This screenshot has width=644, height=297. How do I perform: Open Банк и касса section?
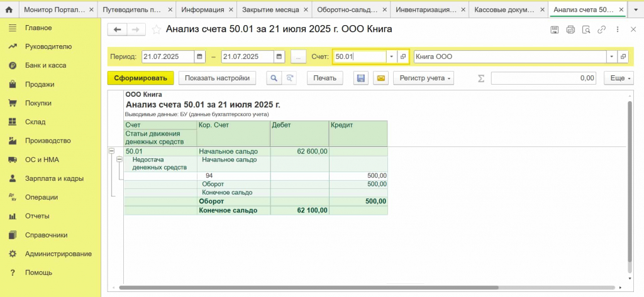coord(45,65)
